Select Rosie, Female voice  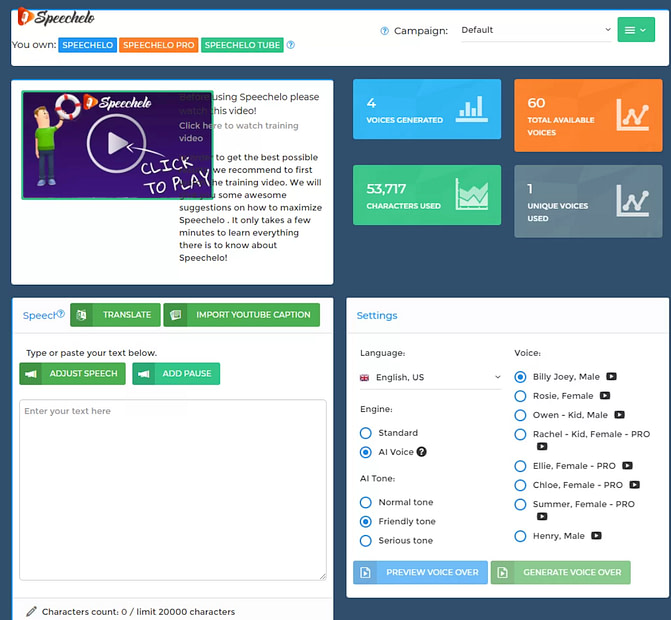point(520,396)
